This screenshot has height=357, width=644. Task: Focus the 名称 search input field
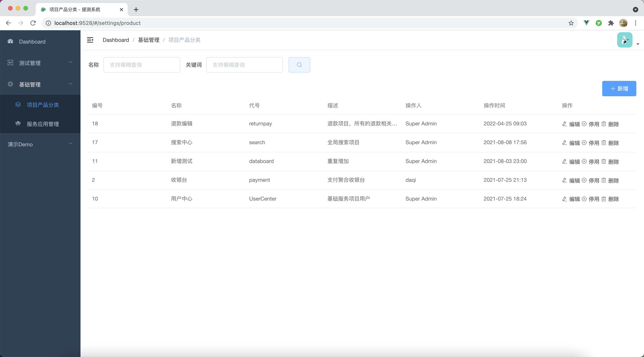(142, 65)
